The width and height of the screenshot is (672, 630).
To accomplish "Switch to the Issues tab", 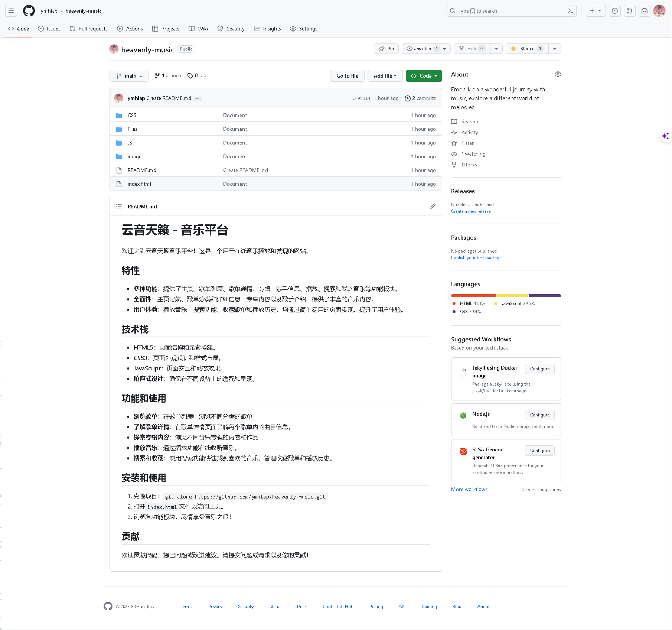I will [49, 29].
